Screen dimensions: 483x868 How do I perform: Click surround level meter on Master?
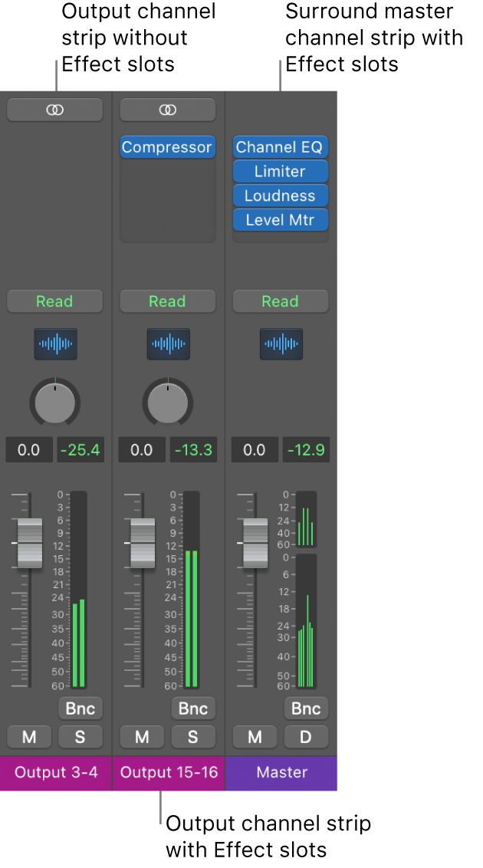306,621
